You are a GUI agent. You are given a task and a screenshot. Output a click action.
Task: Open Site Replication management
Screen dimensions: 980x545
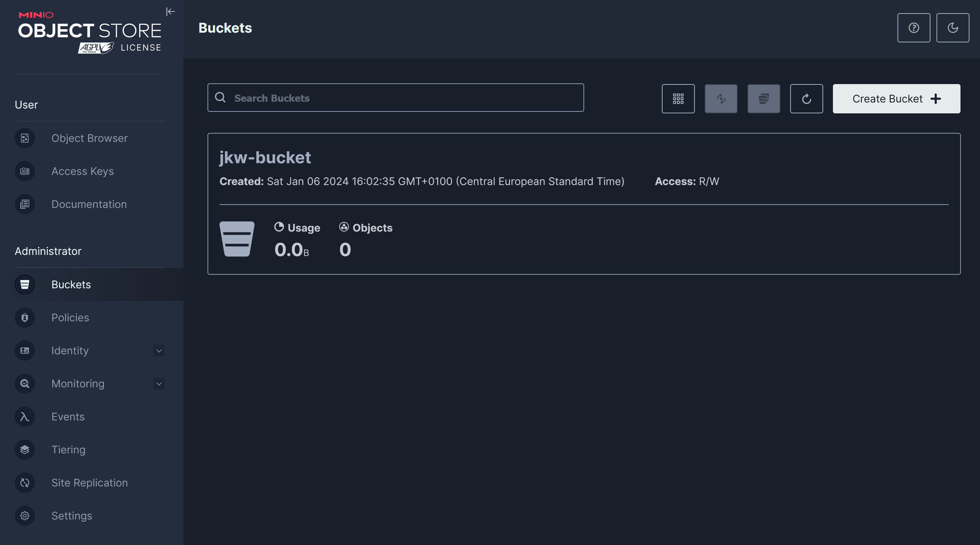[x=89, y=483]
